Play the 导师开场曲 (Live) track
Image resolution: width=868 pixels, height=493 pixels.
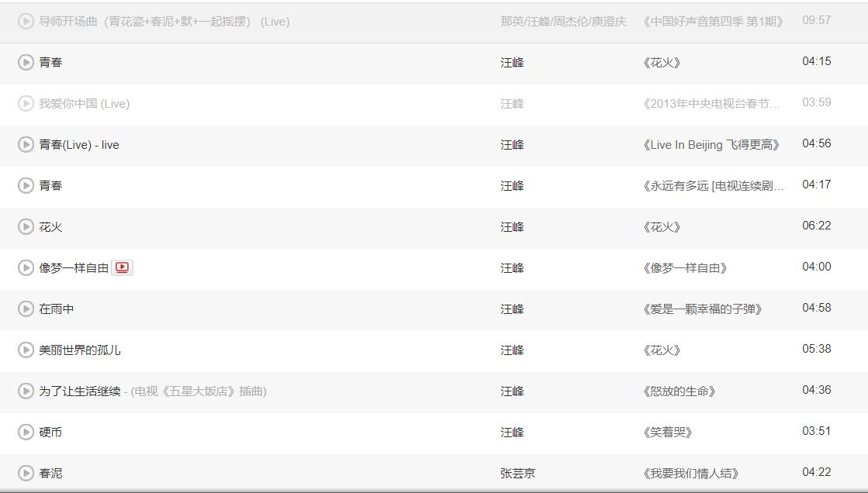26,22
